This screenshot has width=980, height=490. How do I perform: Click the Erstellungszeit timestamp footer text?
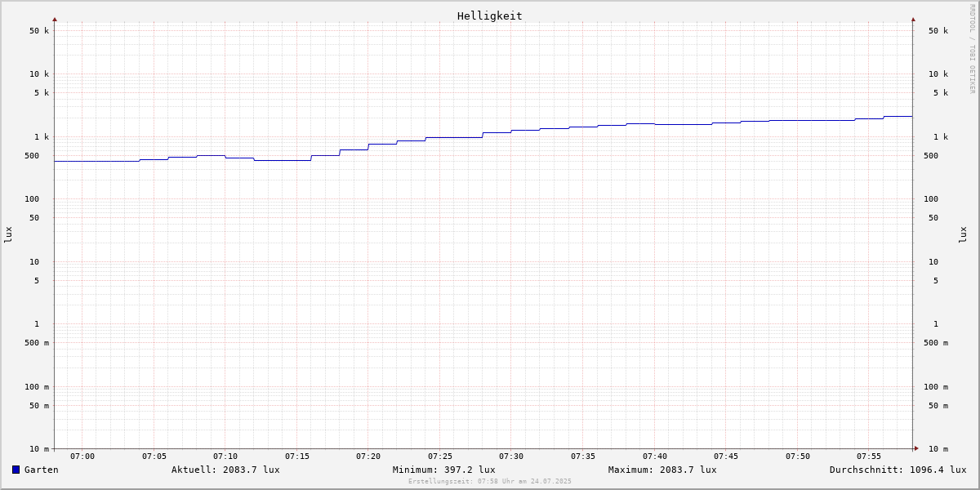point(490,482)
